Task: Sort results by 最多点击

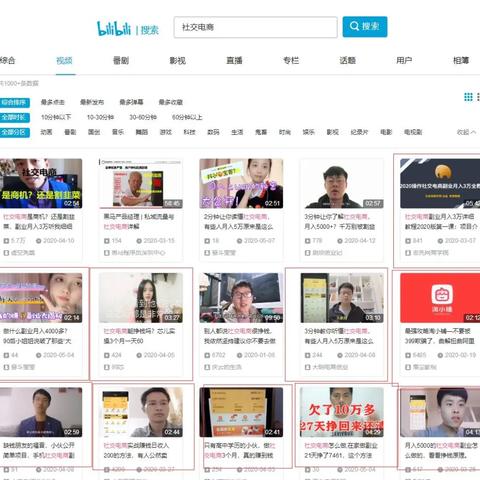Action: tap(53, 102)
